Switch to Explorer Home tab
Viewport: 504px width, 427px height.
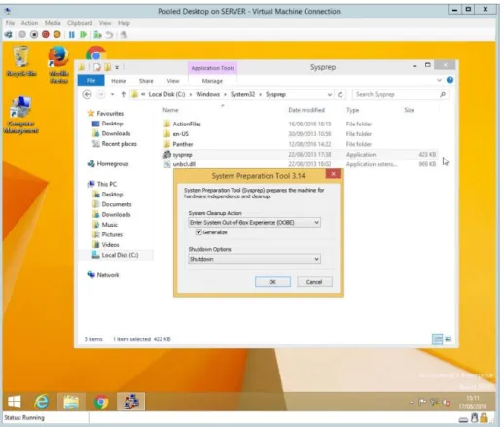point(118,81)
